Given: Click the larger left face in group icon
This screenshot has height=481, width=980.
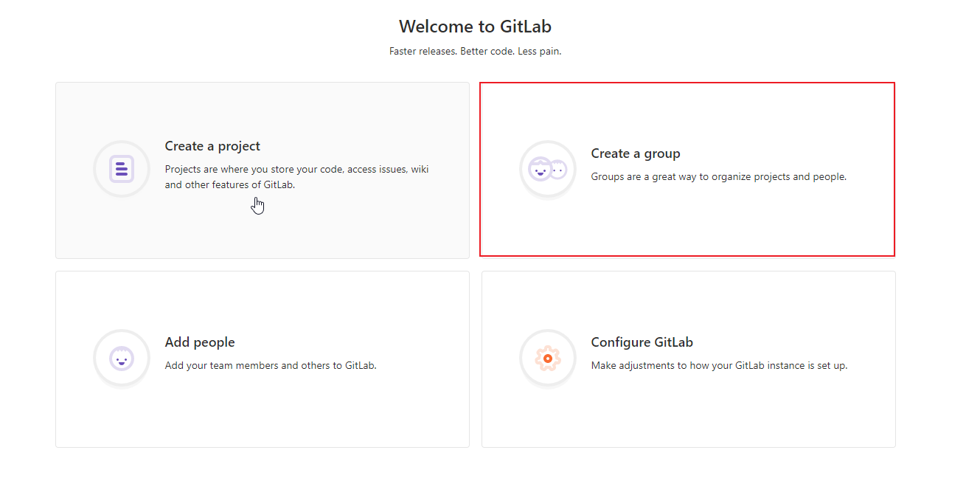Looking at the screenshot, I should (x=540, y=169).
